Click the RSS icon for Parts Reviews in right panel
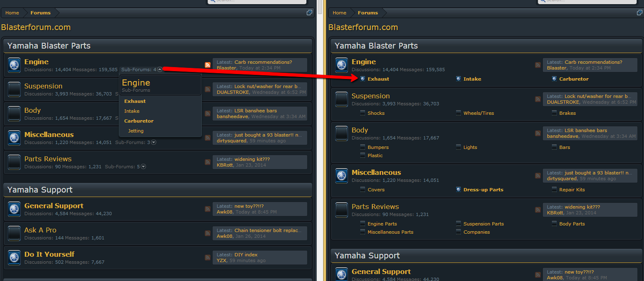 (538, 210)
